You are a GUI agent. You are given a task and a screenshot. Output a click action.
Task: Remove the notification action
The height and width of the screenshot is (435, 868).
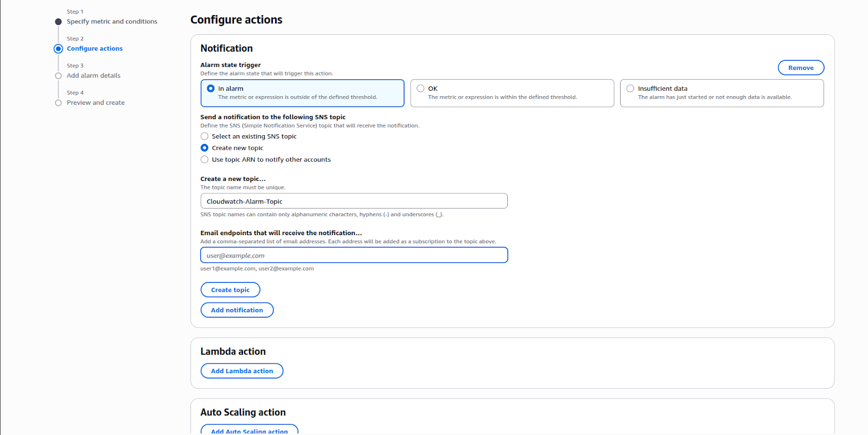click(x=801, y=68)
